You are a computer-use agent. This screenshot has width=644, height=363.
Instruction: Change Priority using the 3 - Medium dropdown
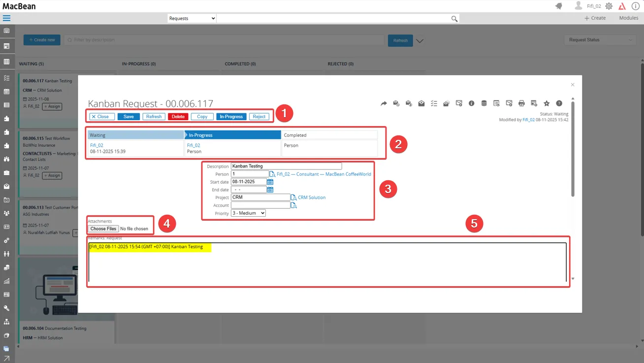coord(249,213)
